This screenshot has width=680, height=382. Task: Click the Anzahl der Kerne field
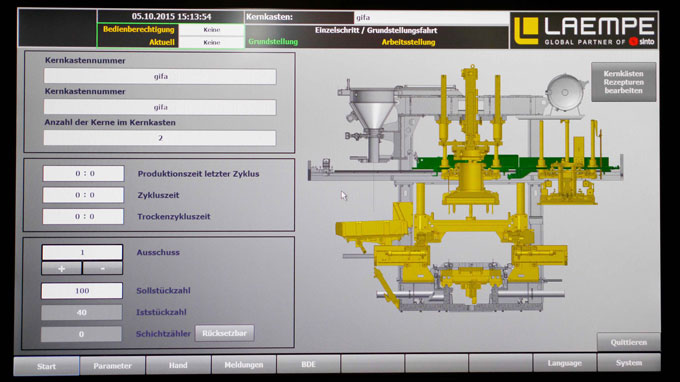(160, 138)
